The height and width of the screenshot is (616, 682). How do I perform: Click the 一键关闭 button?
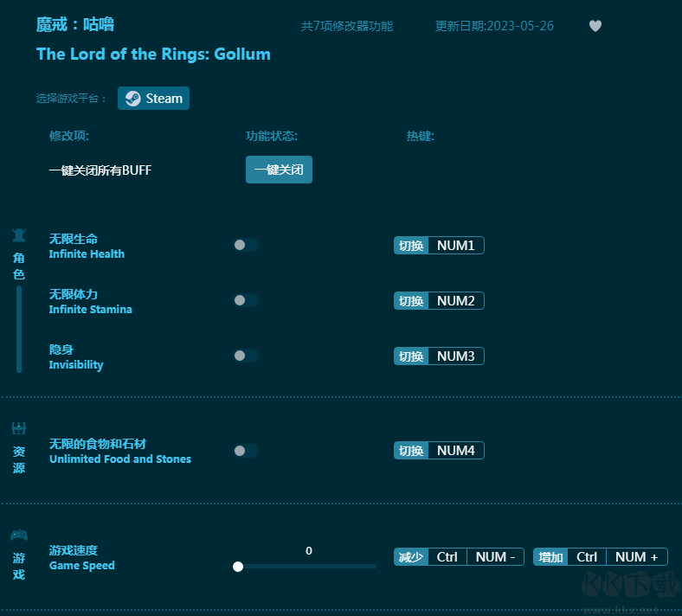(x=279, y=170)
